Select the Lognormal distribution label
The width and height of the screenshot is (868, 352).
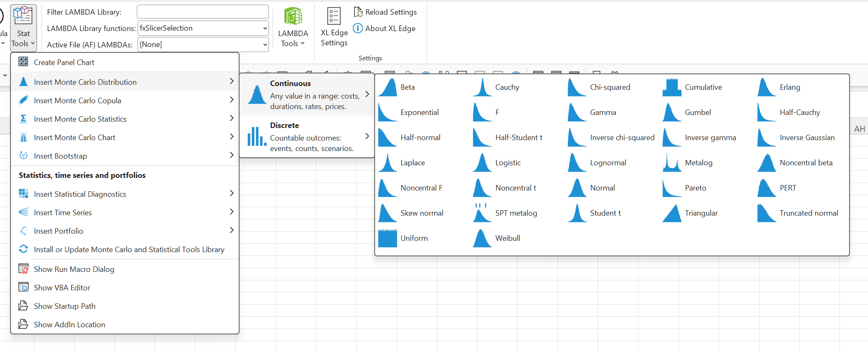coord(608,163)
